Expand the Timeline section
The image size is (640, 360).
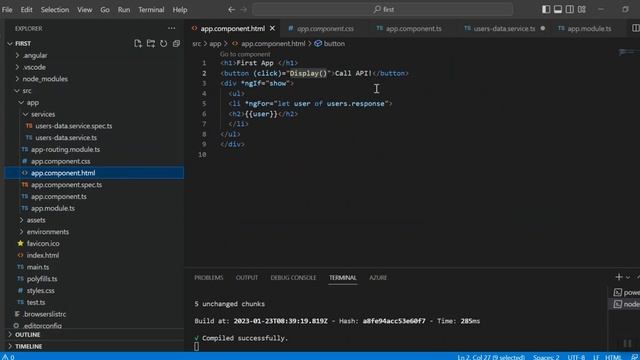click(x=29, y=346)
